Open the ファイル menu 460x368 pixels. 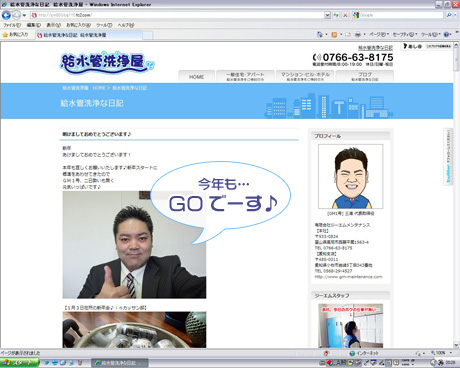click(12, 25)
